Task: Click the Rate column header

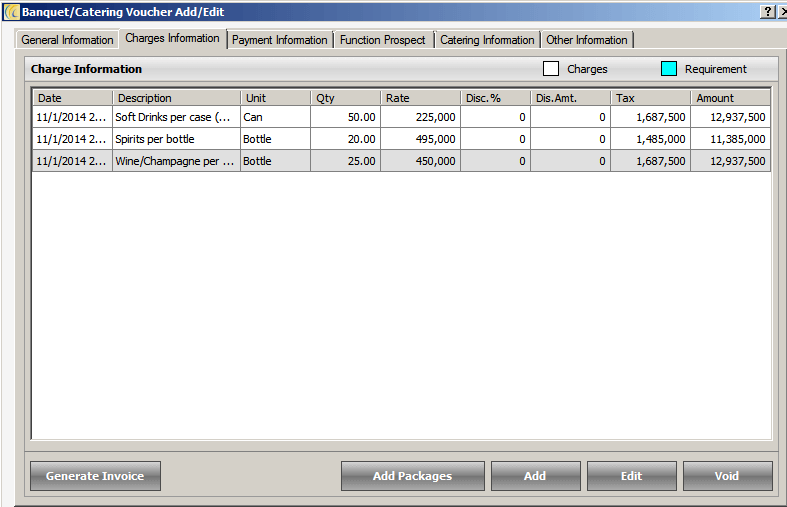Action: (421, 98)
